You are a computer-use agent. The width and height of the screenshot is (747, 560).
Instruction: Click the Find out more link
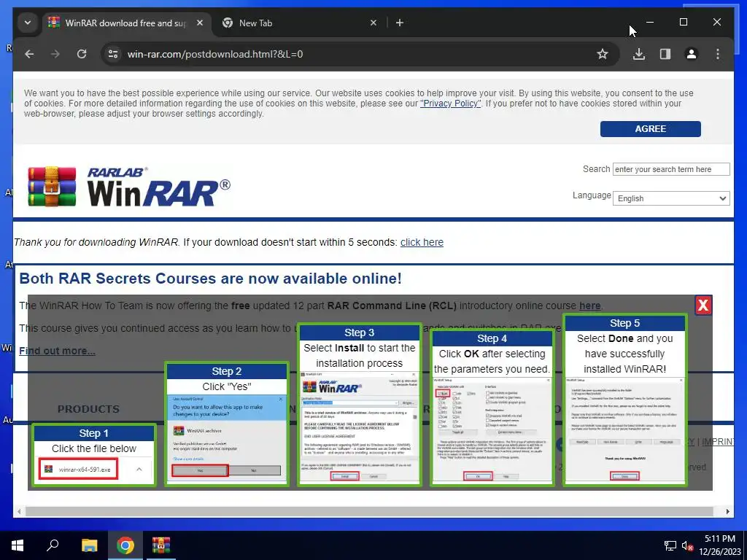point(57,351)
